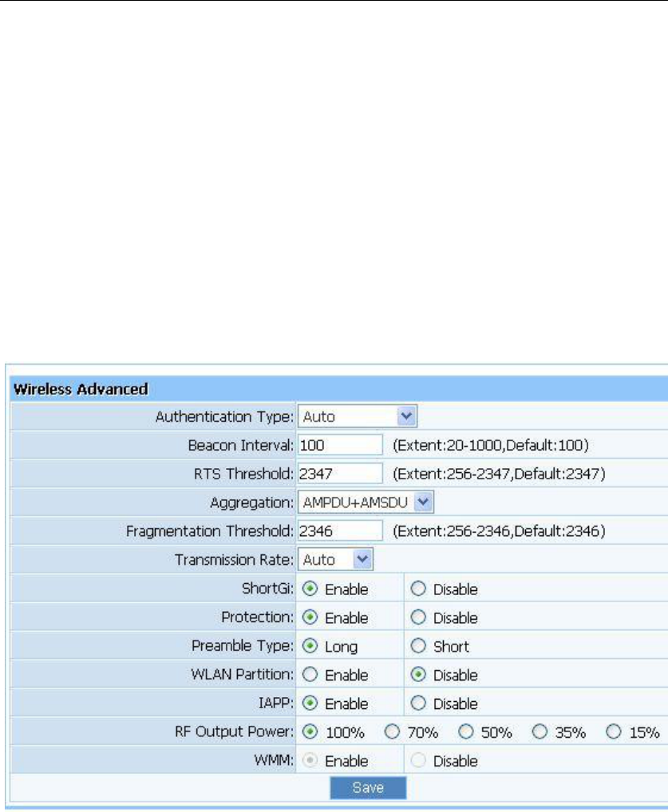
Task: Select Disable for WLAN Partition
Action: 418,674
